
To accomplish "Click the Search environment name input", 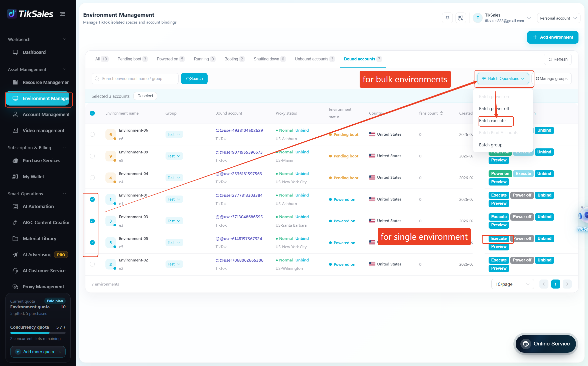I will pos(135,78).
